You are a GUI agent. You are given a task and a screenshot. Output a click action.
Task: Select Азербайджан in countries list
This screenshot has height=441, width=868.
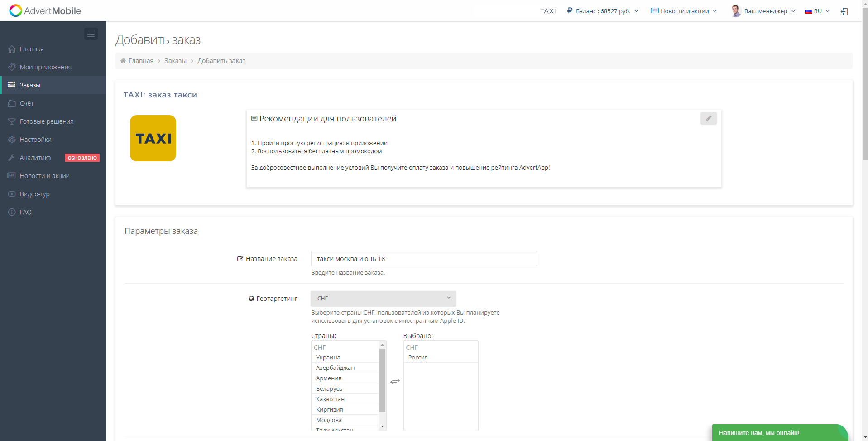pos(345,368)
